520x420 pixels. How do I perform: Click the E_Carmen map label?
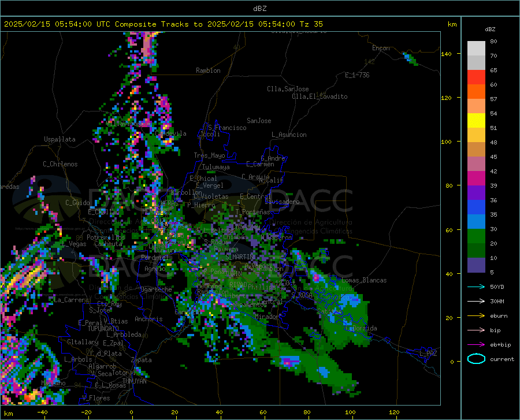260,164
